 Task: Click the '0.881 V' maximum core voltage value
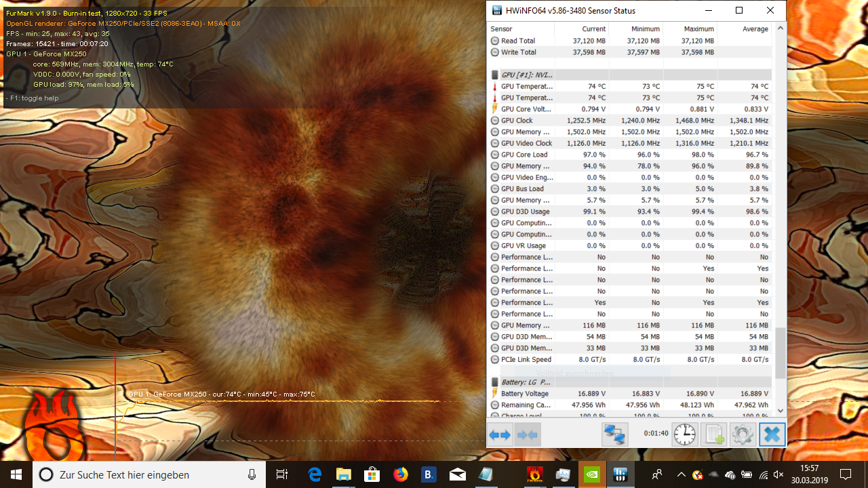tap(701, 109)
